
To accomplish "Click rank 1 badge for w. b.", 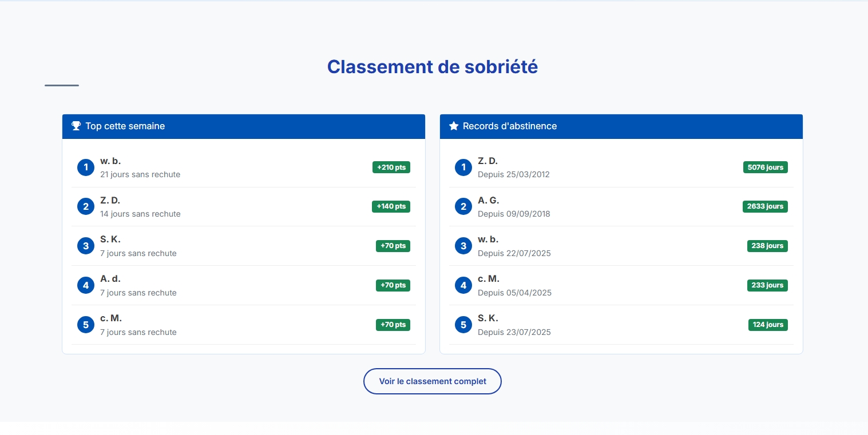I will pyautogui.click(x=86, y=167).
